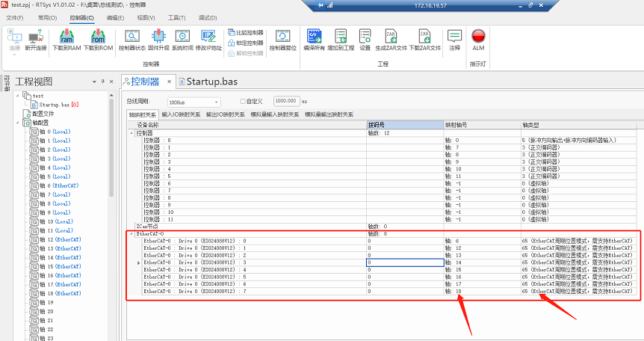Click the 轴类型 column header
Image resolution: width=644 pixels, height=341 pixels.
579,125
